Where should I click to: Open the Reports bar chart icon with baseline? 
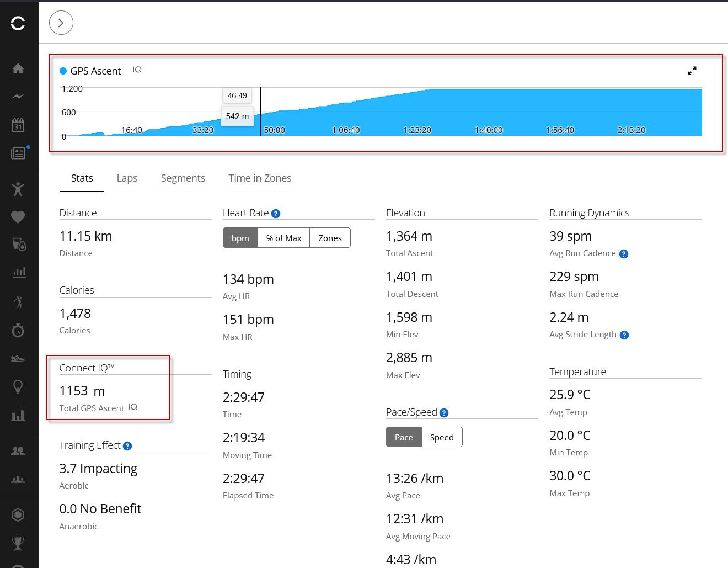click(18, 415)
